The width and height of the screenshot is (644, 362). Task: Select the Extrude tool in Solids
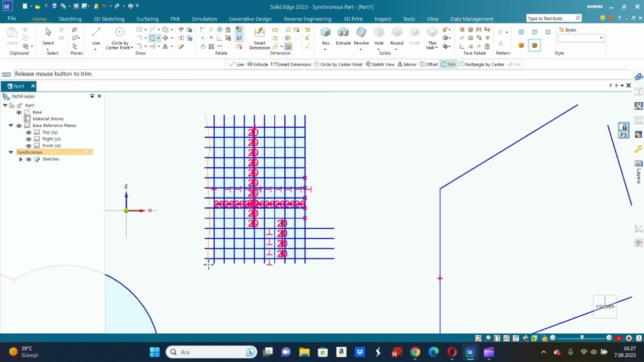(343, 36)
